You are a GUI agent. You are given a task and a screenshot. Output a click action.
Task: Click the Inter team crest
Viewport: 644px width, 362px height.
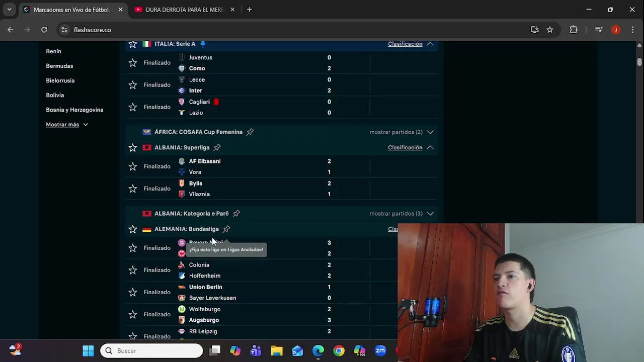182,90
